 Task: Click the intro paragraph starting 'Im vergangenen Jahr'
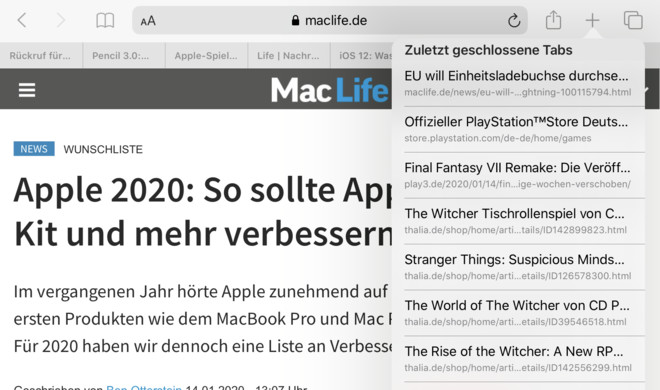[203, 318]
